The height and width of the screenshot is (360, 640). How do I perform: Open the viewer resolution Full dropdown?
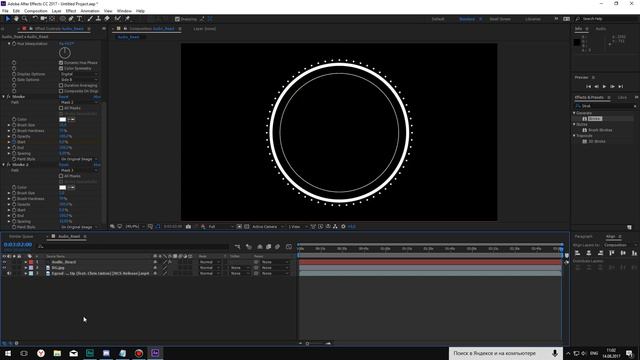[x=221, y=227]
